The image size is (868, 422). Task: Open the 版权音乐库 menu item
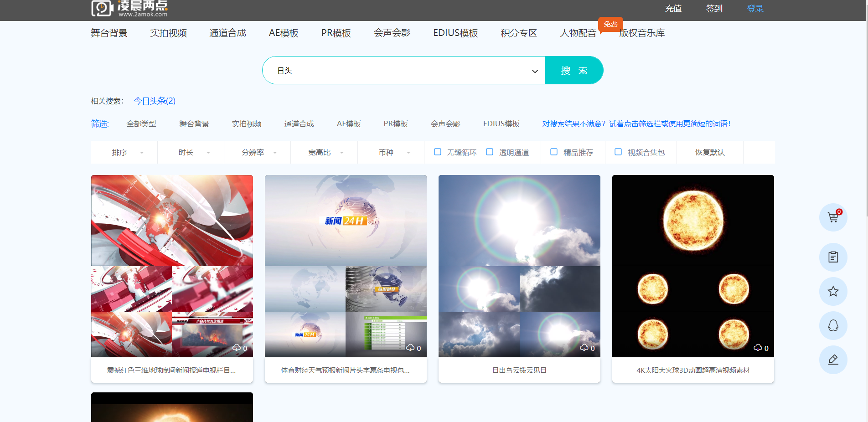641,32
